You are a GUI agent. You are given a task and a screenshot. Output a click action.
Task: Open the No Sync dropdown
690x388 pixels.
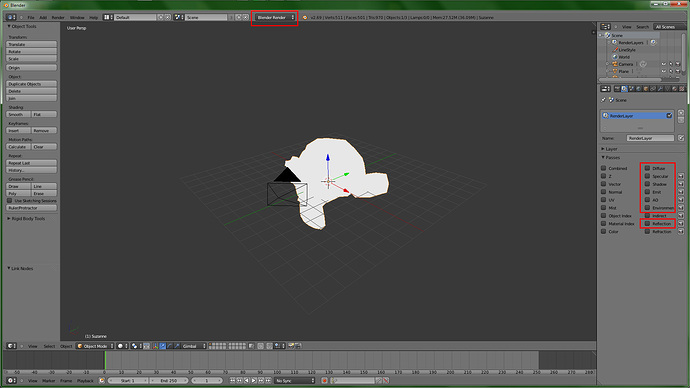(295, 381)
